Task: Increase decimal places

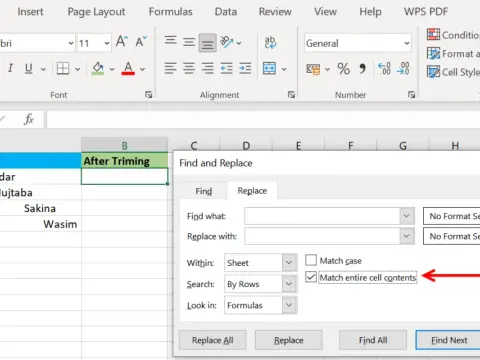Action: click(384, 69)
